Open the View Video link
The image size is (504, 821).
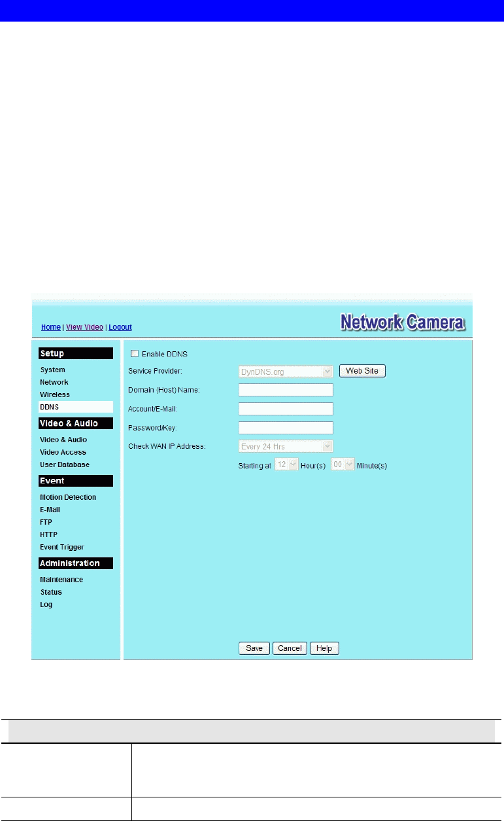(x=84, y=327)
